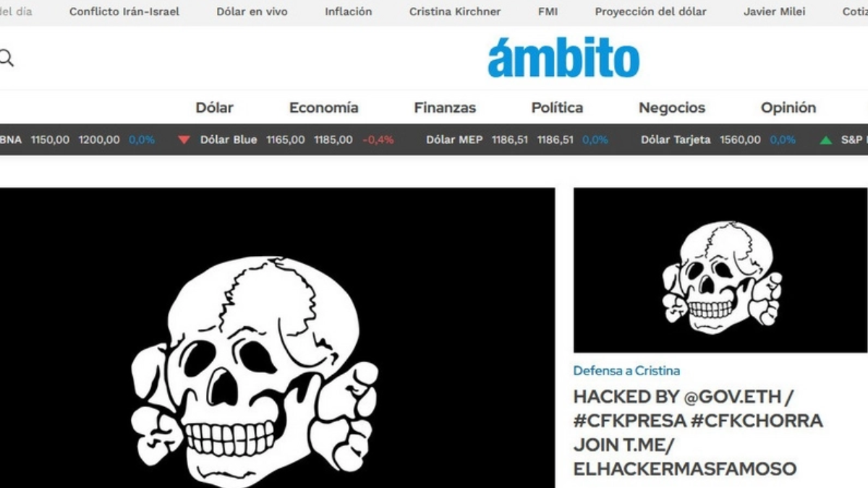
Task: Open Dólar en vivo topic
Action: point(252,12)
